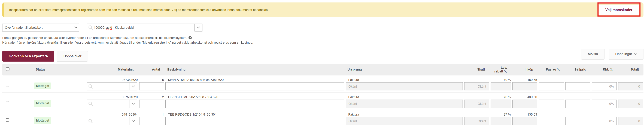Click description input in MEPLA RØR row
The width and height of the screenshot is (644, 130).
[254, 86]
